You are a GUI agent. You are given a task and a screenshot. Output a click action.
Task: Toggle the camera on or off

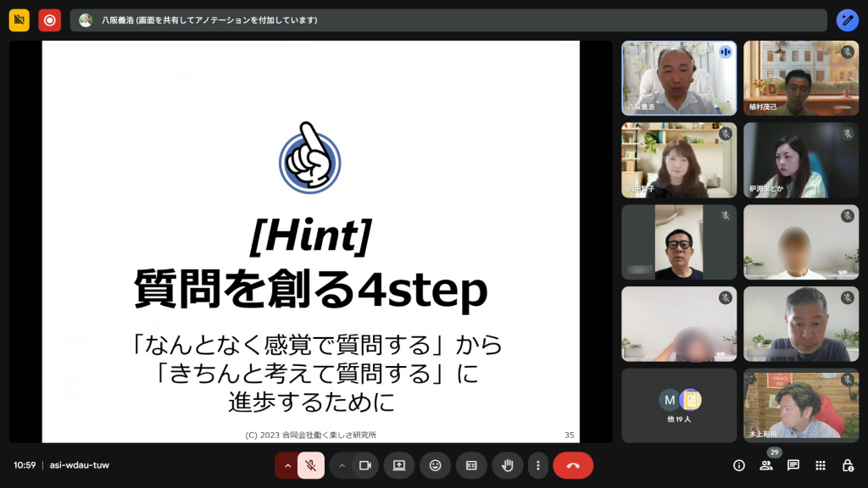365,465
